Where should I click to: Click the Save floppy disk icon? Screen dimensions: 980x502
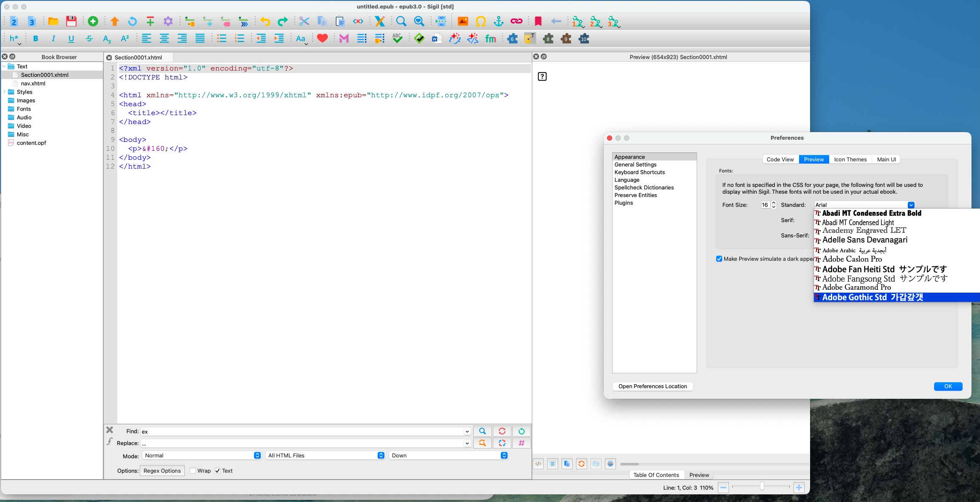(x=71, y=21)
